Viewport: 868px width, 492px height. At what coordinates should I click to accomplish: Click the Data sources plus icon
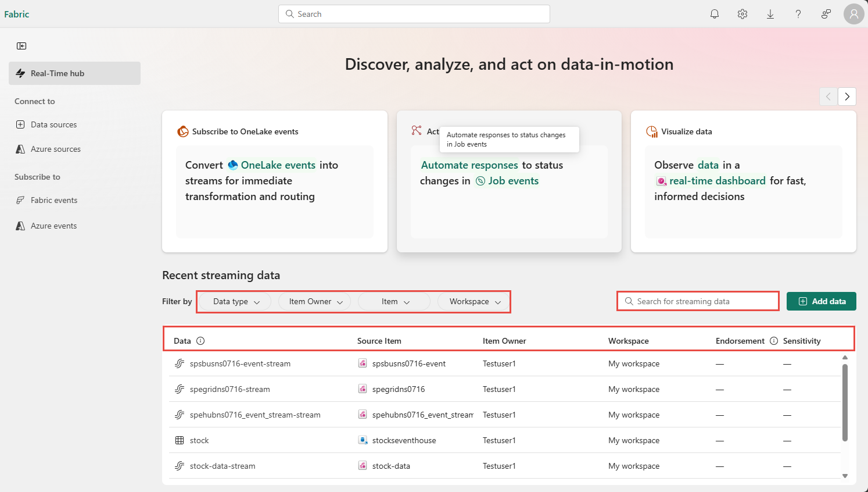(20, 124)
